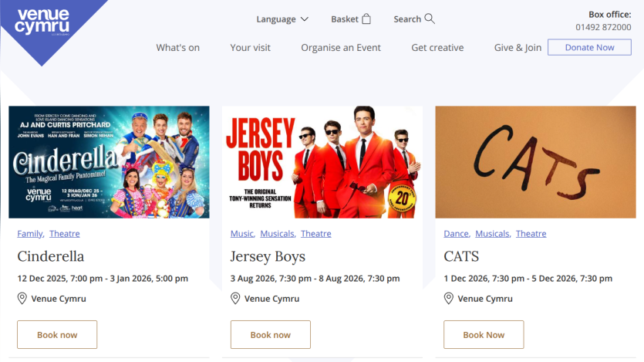
Task: Open the Theatre category link on Cinderella
Action: 65,234
